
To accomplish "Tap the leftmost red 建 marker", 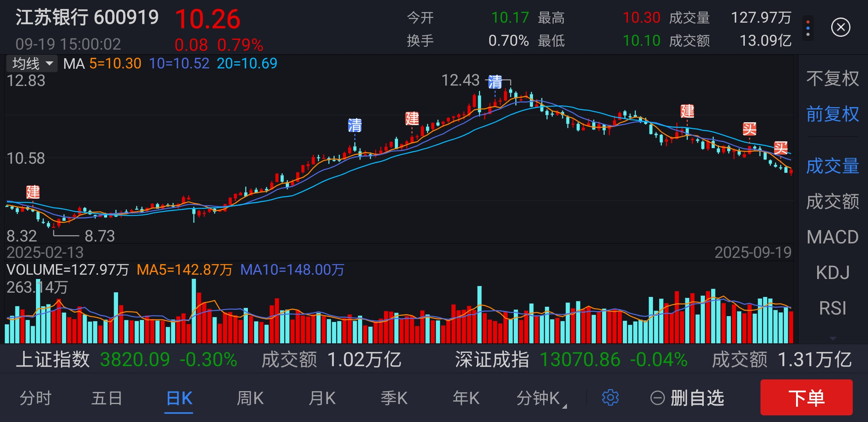I will (33, 192).
